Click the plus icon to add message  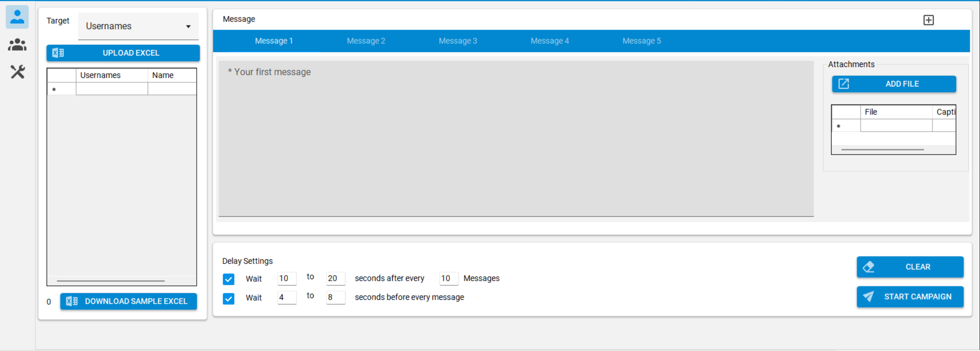point(928,20)
